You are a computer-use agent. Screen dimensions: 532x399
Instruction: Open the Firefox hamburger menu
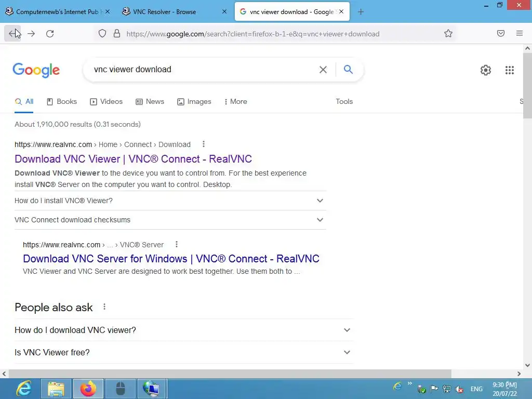click(520, 34)
